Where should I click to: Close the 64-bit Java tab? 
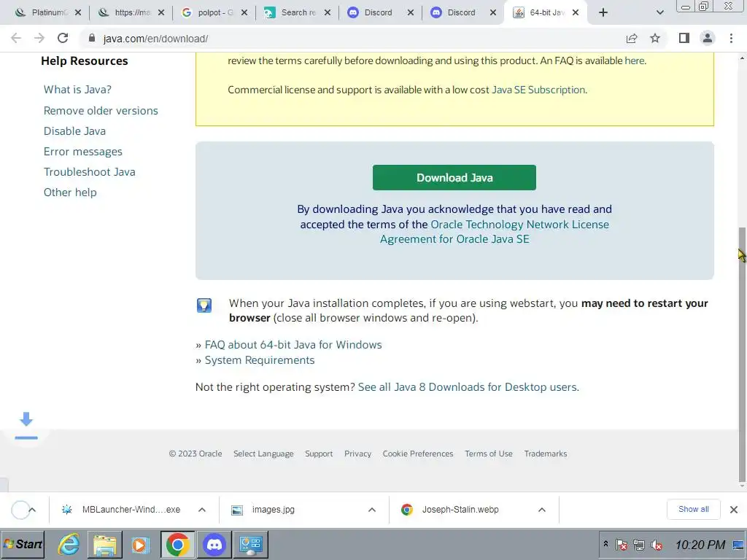(576, 13)
